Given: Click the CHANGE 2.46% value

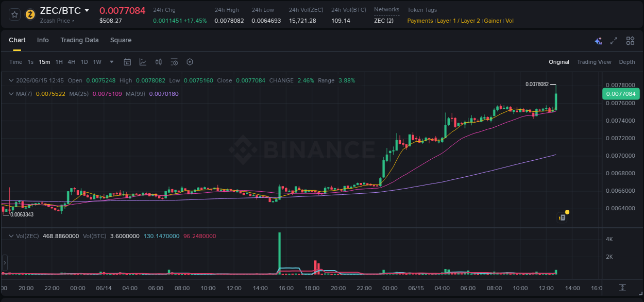Looking at the screenshot, I should pyautogui.click(x=306, y=80).
